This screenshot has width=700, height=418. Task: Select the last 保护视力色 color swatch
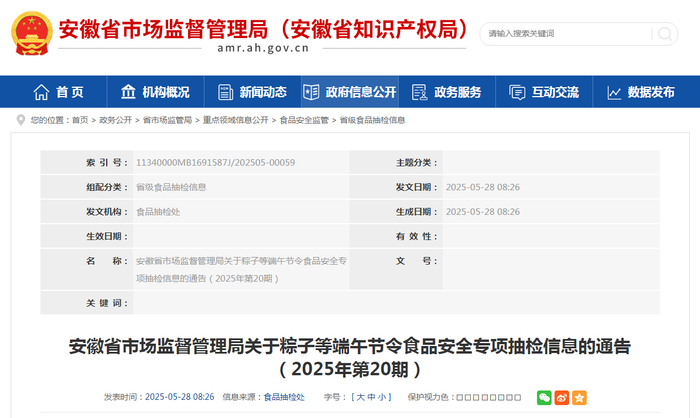(x=517, y=397)
